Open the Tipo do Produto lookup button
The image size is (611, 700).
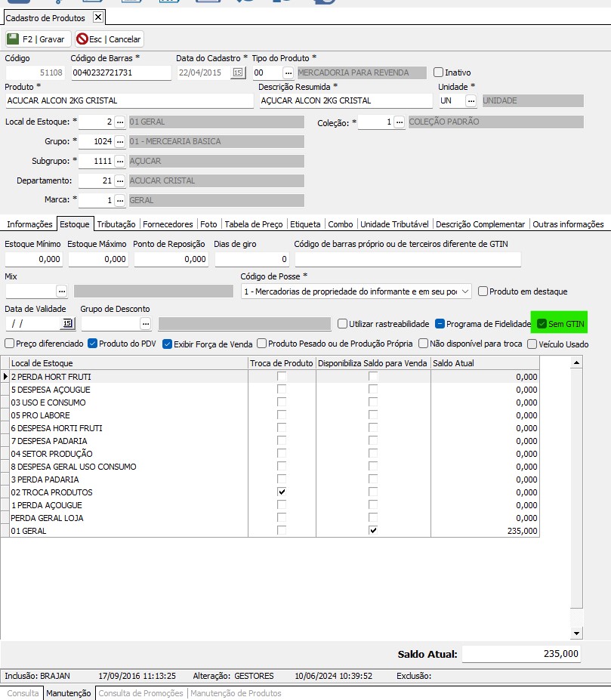tap(288, 72)
